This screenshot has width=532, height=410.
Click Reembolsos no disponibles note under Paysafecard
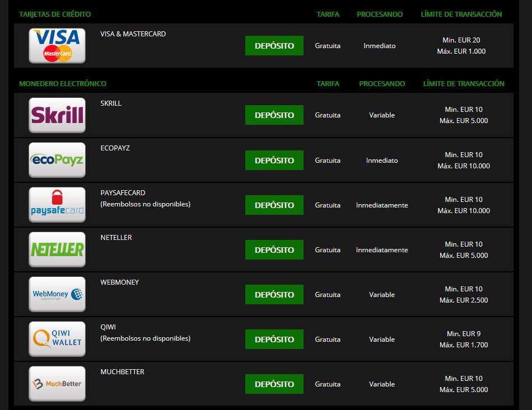tap(146, 204)
